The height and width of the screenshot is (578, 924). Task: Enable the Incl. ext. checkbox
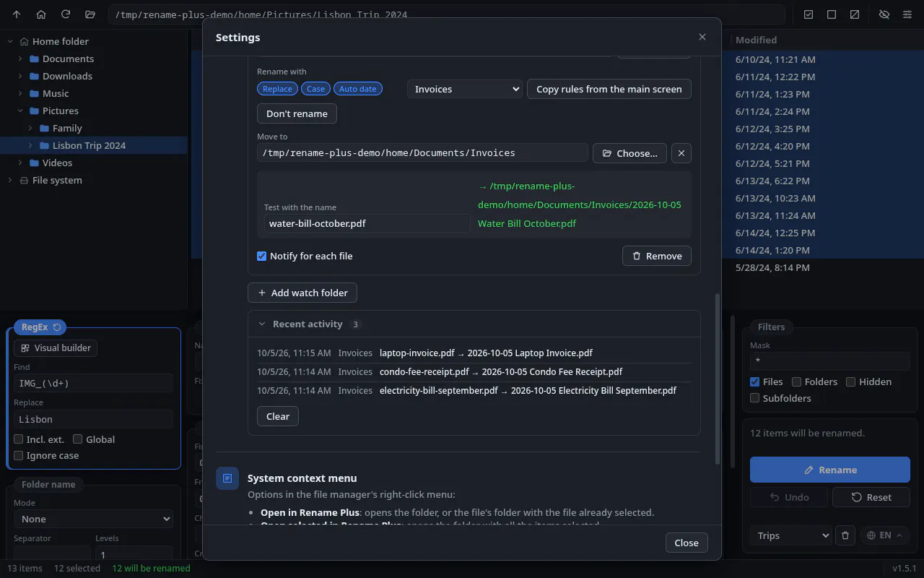(19, 439)
